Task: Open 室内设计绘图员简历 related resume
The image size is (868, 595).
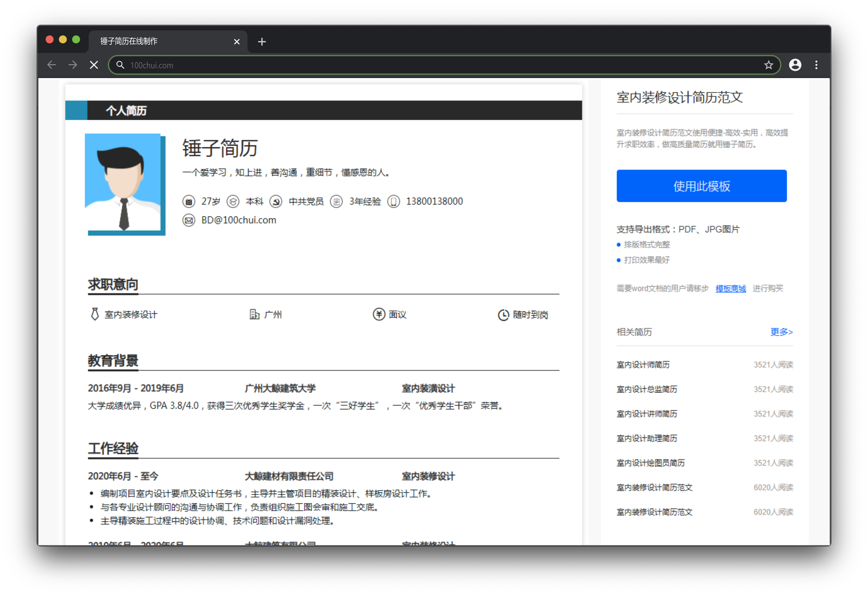Action: pyautogui.click(x=651, y=463)
